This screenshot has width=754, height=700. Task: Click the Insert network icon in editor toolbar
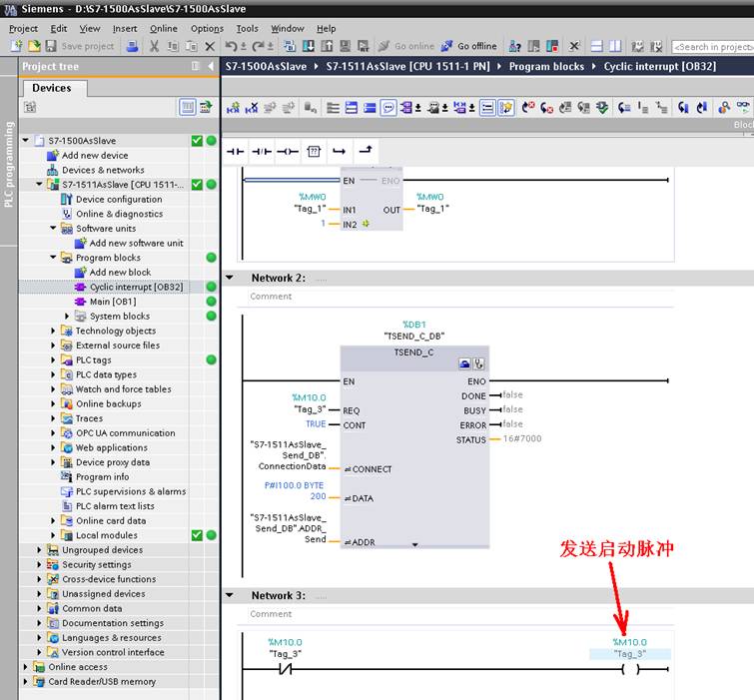point(233,108)
